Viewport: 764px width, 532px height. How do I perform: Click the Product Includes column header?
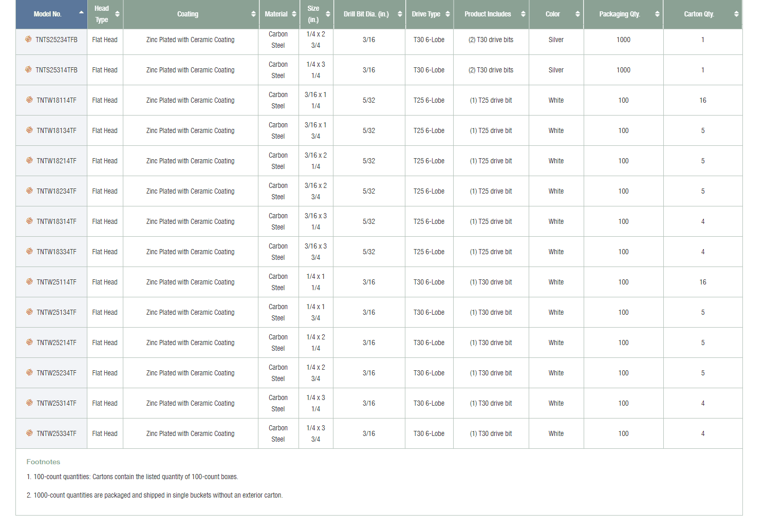click(x=490, y=14)
